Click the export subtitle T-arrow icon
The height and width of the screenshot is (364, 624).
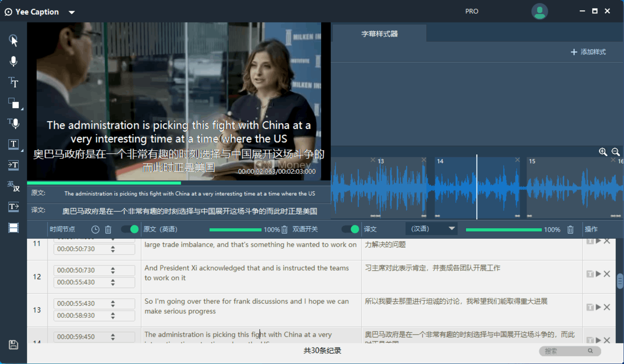click(x=14, y=206)
